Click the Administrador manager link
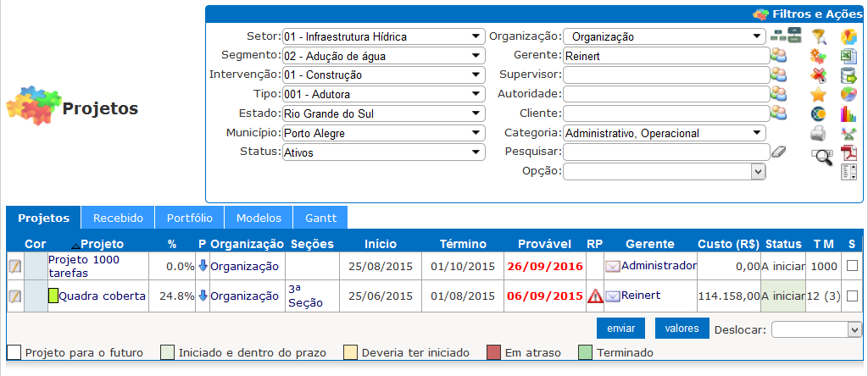This screenshot has height=376, width=868. [659, 265]
